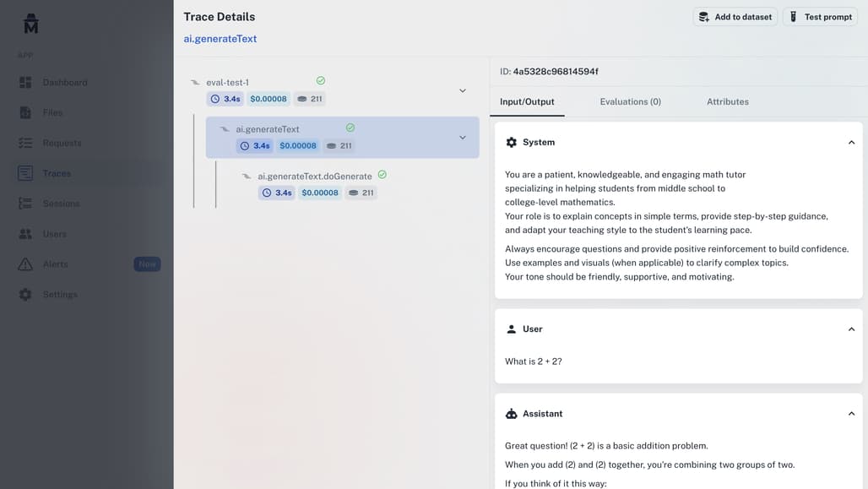This screenshot has width=868, height=489.
Task: Open Alerts in the sidebar
Action: coord(56,264)
